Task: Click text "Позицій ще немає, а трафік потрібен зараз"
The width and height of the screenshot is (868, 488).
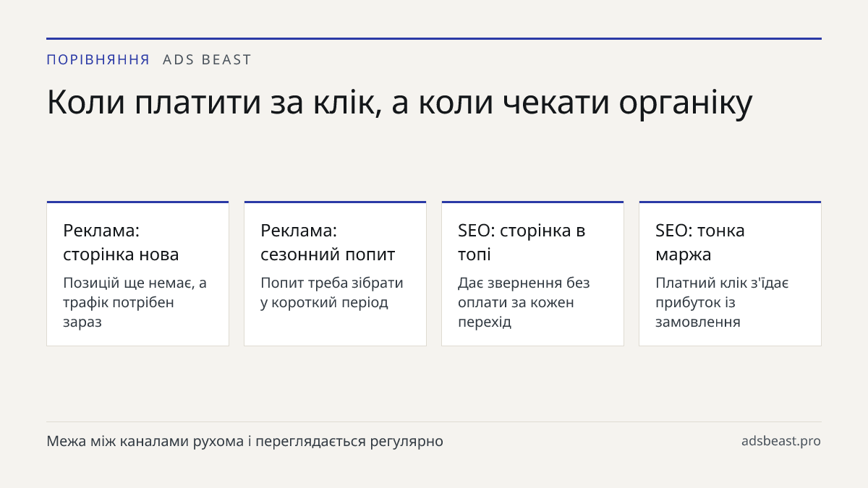Action: pyautogui.click(x=135, y=302)
